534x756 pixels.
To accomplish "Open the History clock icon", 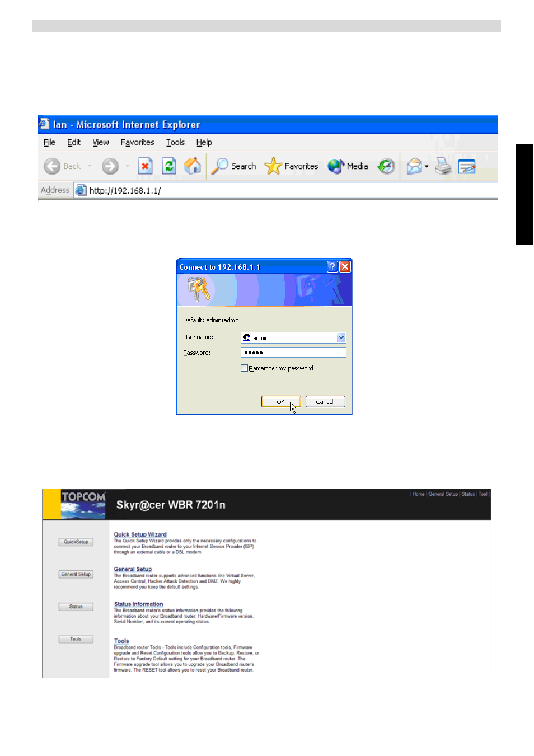I will pos(386,166).
